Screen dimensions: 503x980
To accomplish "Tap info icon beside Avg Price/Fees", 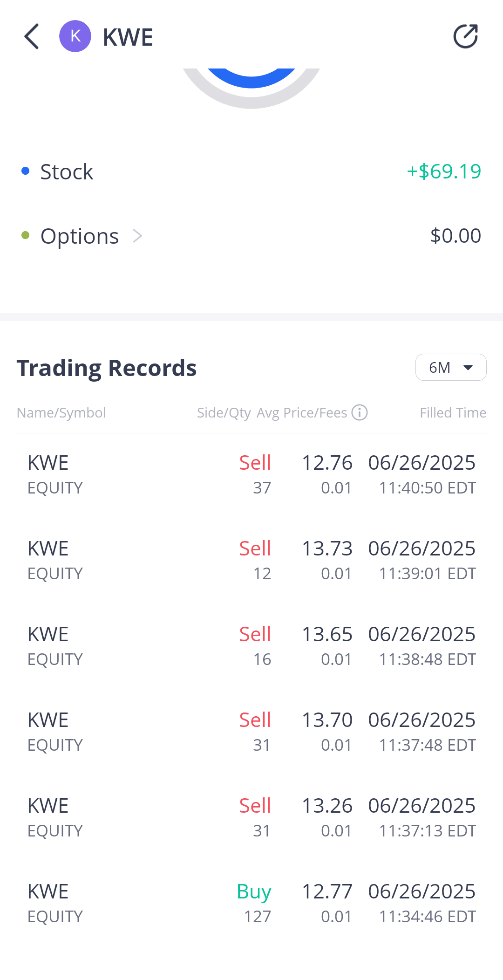I will (x=360, y=412).
